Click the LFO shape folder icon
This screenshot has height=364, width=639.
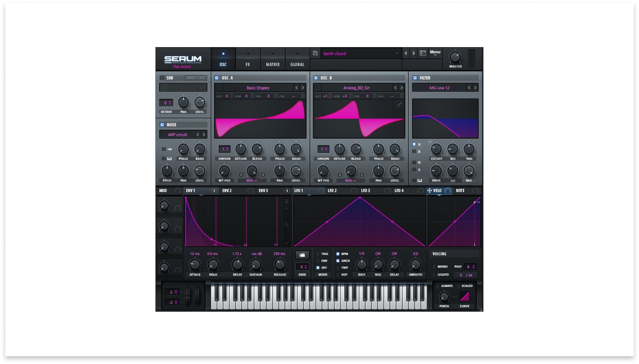pyautogui.click(x=302, y=255)
